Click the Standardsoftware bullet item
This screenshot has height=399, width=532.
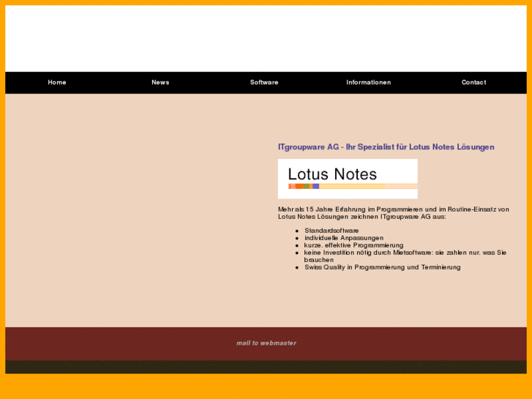(331, 231)
